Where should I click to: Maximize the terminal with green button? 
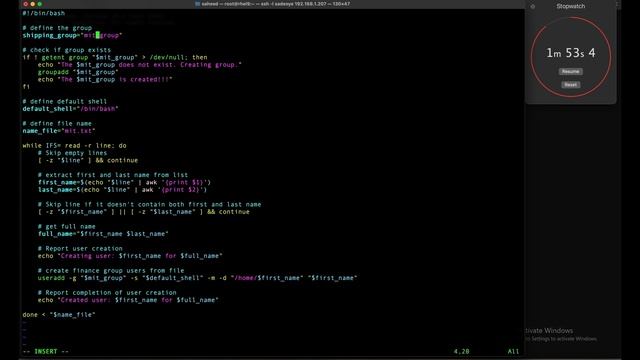click(40, 4)
